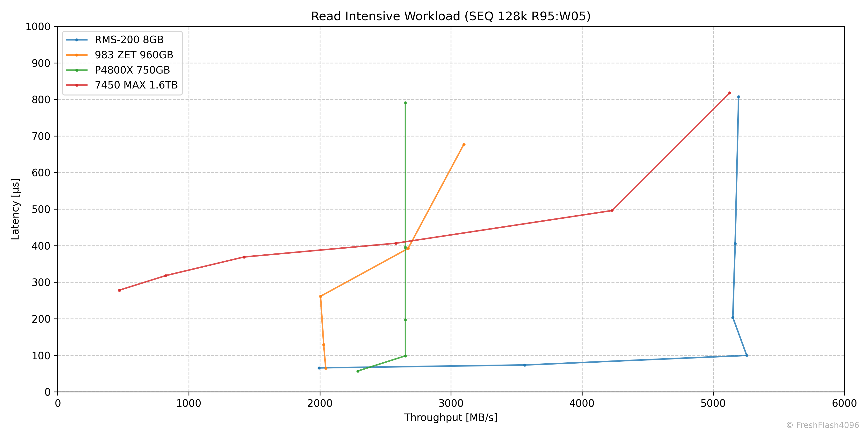Click the Latency [µs] axis label

(x=15, y=209)
